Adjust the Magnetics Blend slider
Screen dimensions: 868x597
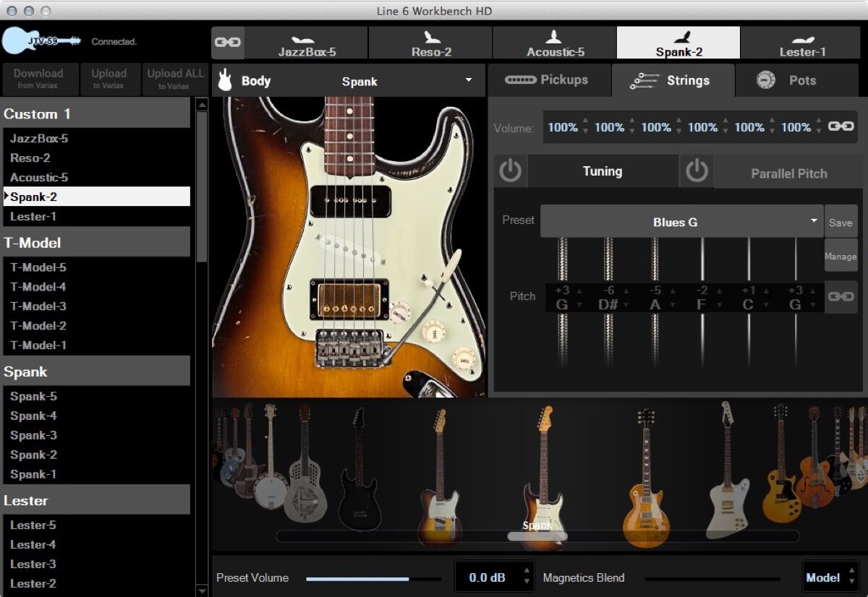coord(712,578)
